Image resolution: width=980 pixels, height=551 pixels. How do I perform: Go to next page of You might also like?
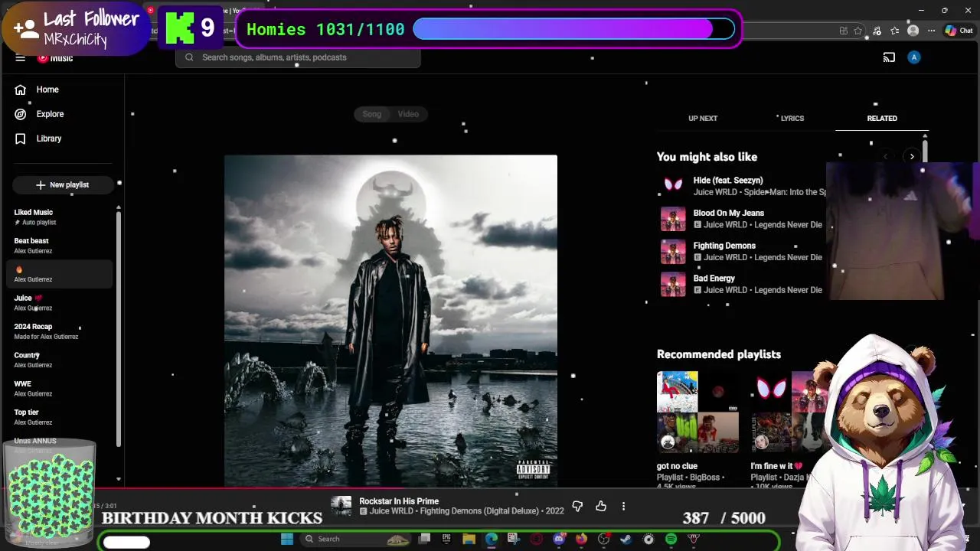[x=912, y=157]
